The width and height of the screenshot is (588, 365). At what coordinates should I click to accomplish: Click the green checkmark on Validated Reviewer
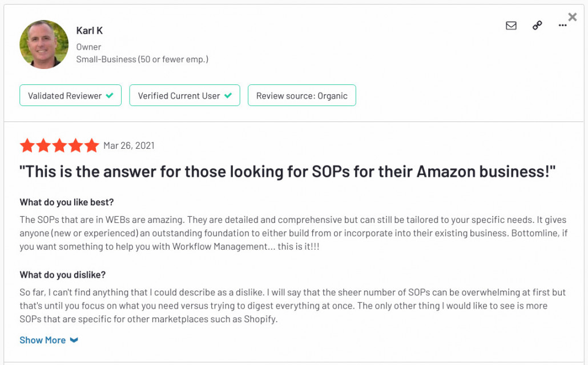tap(110, 96)
